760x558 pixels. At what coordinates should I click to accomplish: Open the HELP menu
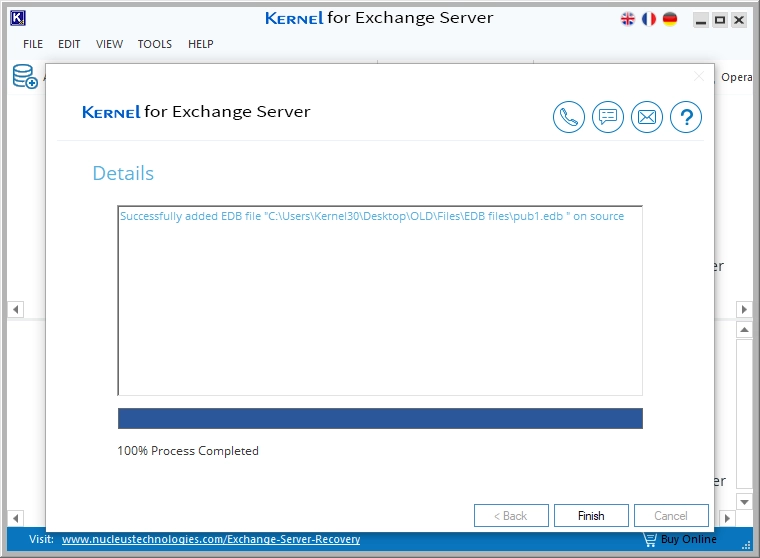(201, 44)
